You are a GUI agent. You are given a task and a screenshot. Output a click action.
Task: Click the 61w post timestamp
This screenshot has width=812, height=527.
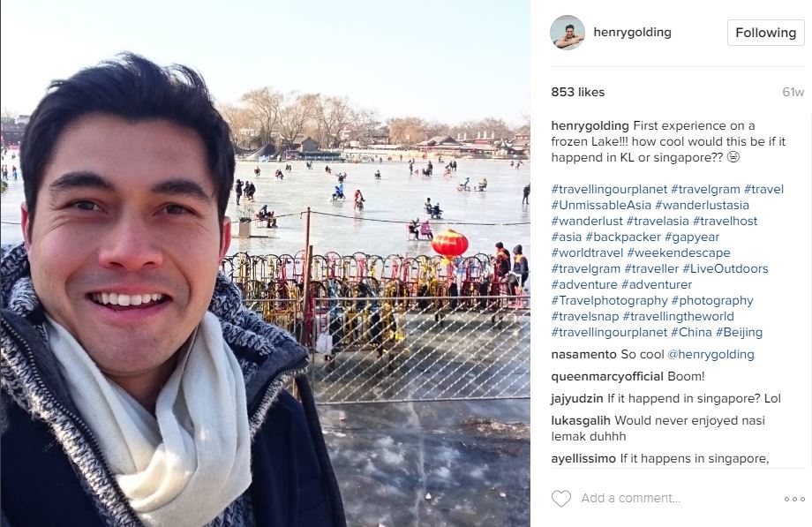[793, 92]
